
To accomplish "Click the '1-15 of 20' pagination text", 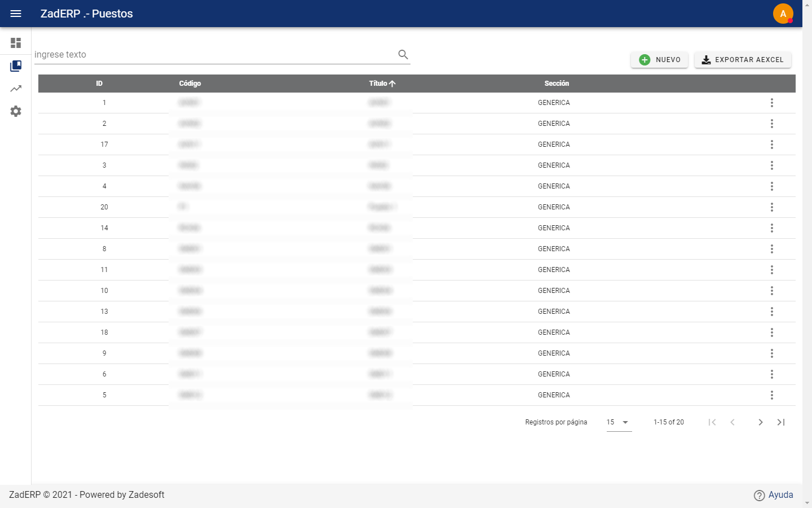I will pos(669,422).
